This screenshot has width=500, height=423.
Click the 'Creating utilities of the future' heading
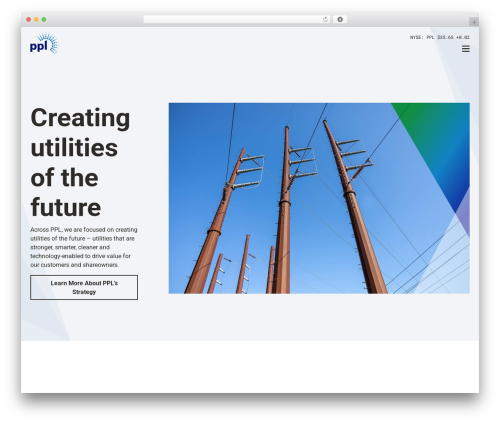pos(80,162)
